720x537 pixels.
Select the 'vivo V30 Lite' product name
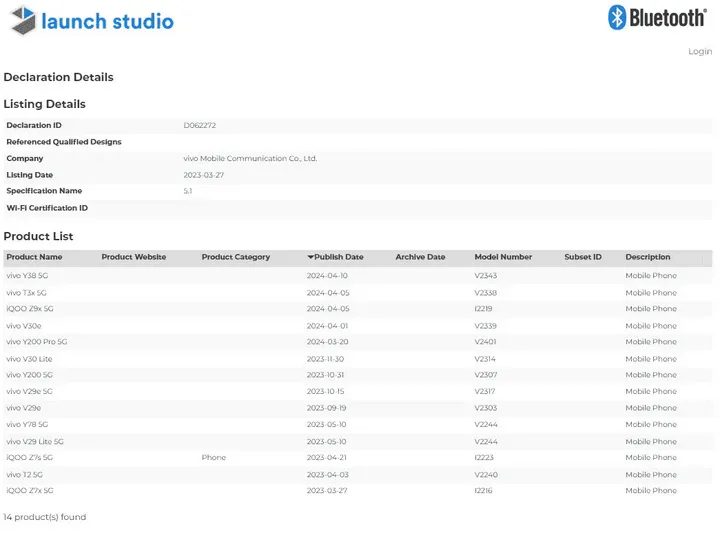point(29,359)
